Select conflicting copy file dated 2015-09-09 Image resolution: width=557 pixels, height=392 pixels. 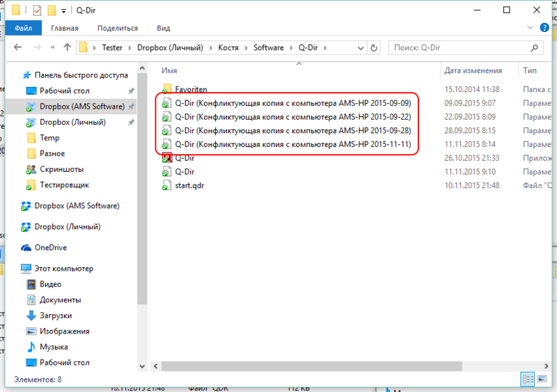(292, 103)
